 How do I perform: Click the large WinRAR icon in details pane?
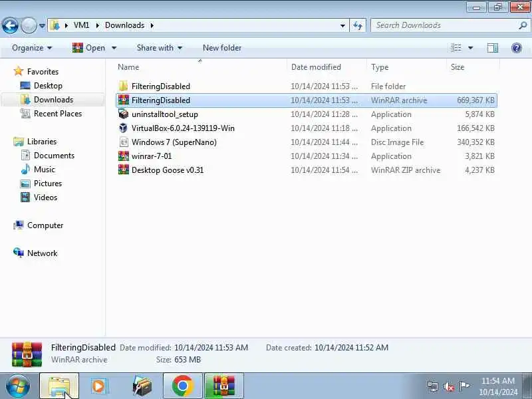[x=27, y=354]
